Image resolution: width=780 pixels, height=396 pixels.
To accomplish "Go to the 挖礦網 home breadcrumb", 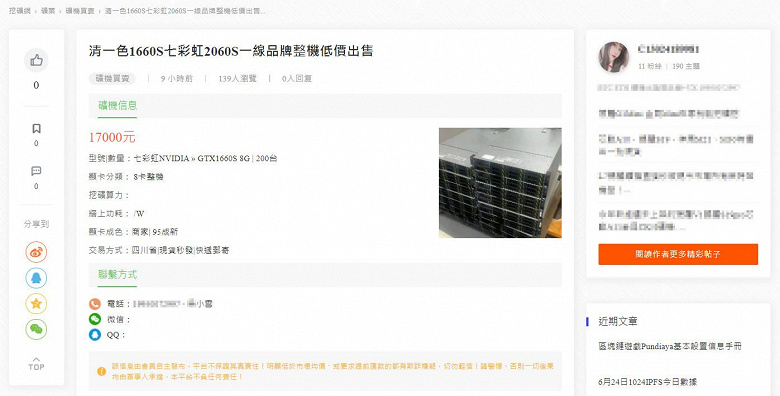I will 19,10.
